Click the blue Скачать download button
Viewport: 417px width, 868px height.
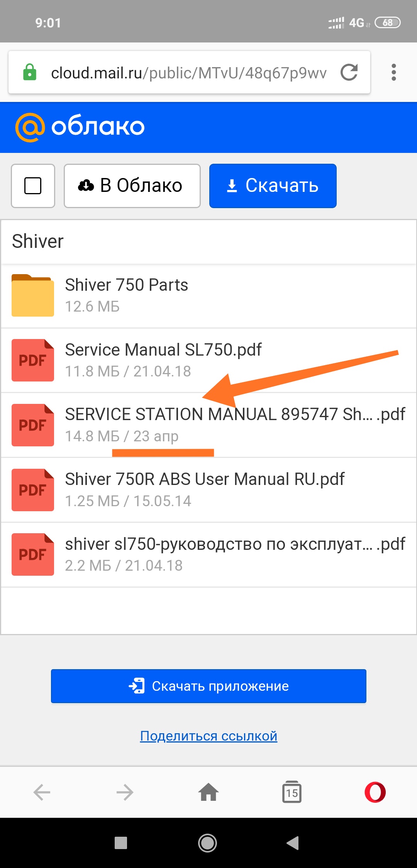pyautogui.click(x=273, y=186)
